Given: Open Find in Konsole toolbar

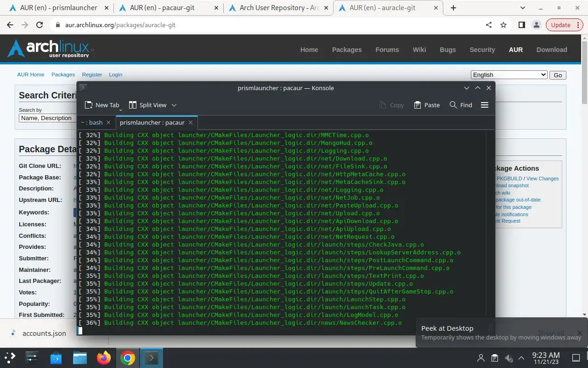Looking at the screenshot, I should [461, 105].
